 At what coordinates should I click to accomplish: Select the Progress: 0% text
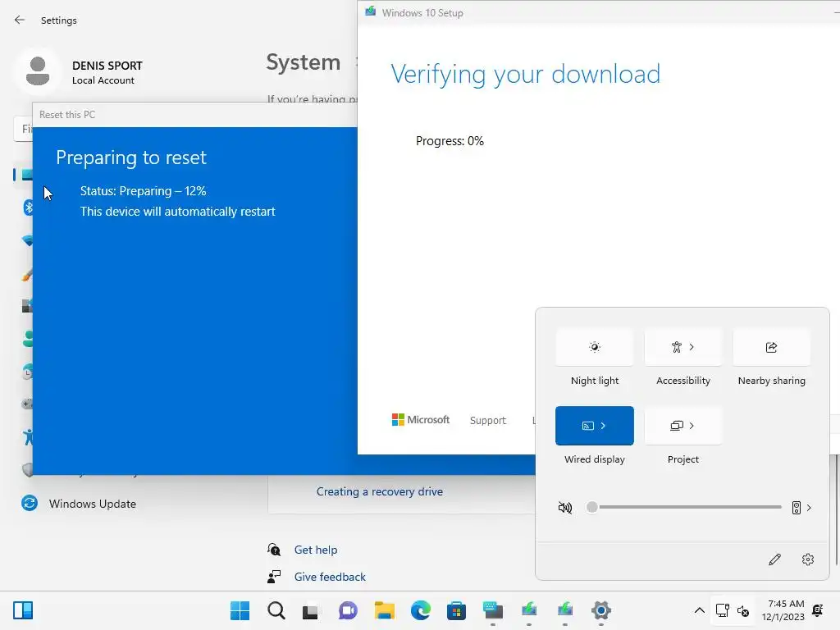pyautogui.click(x=450, y=141)
